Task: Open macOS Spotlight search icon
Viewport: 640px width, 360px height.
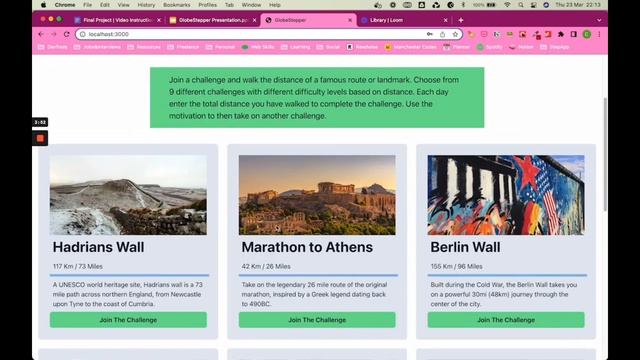Action: point(521,5)
